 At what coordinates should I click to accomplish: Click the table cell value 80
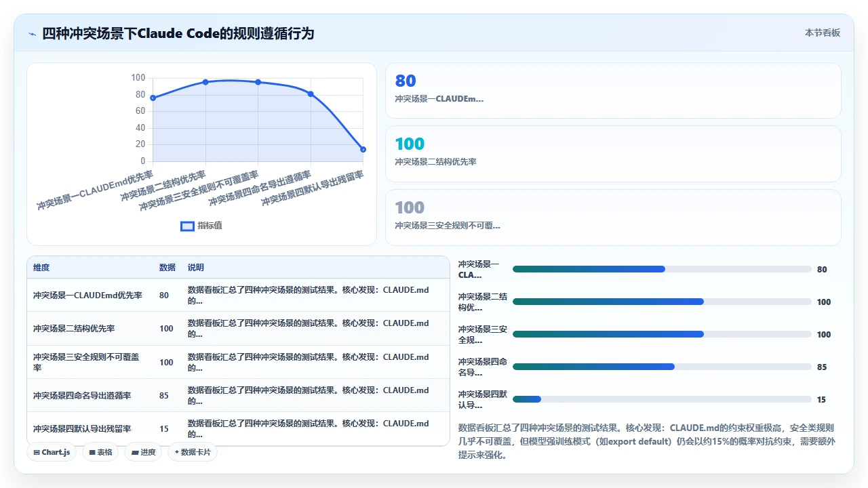[x=164, y=296]
